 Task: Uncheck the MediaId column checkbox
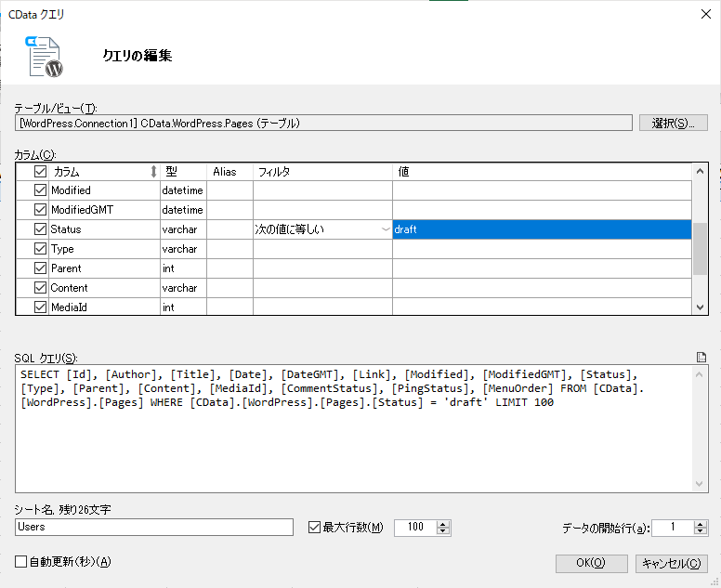(41, 307)
